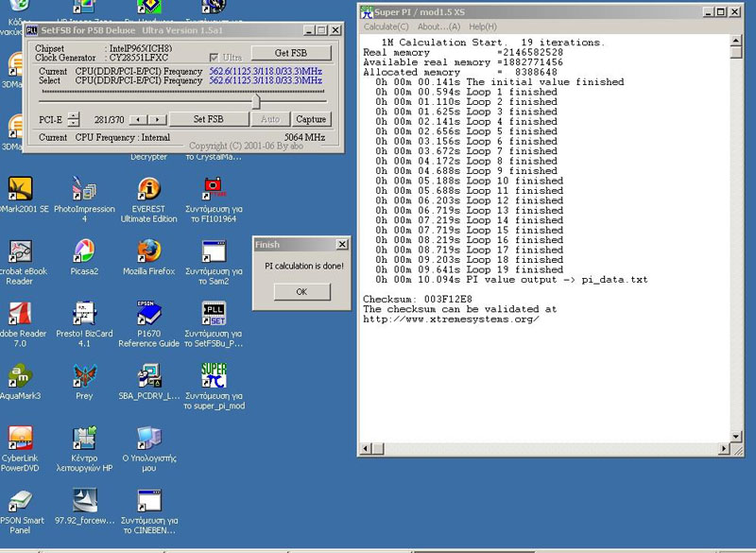Launch Mozilla Firefox from the desktop
Viewport: 756px width, 553px height.
[148, 251]
